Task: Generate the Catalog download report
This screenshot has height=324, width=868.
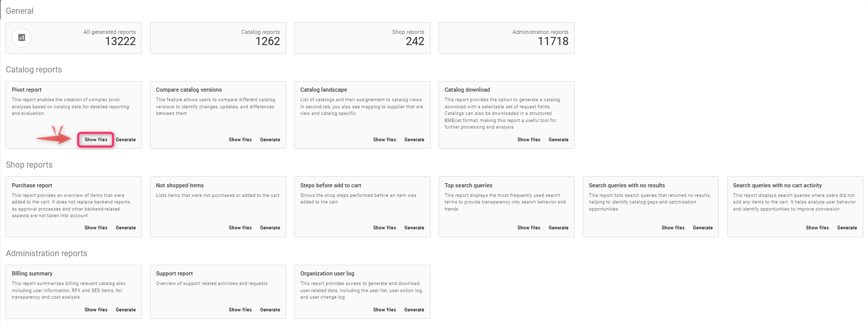Action: click(558, 140)
